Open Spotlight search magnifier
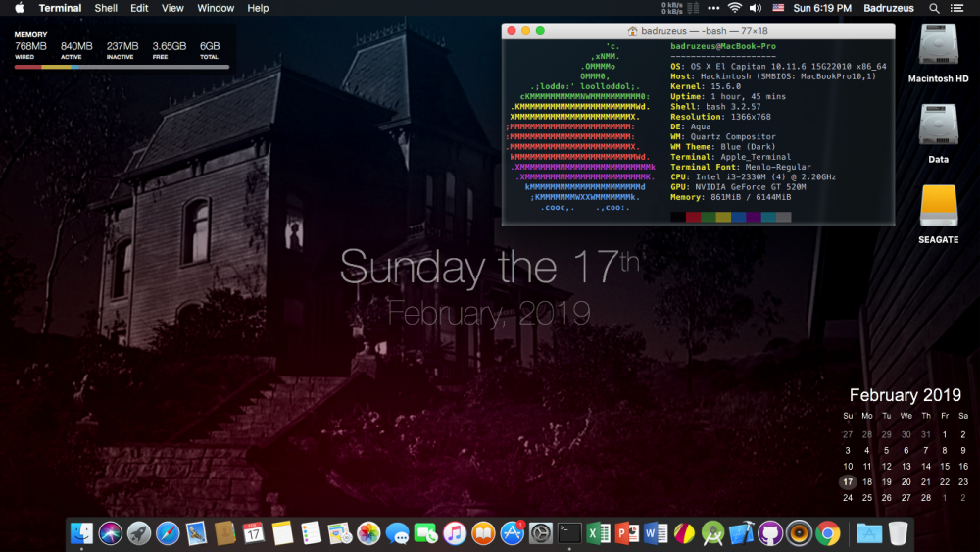Viewport: 980px width, 552px height. click(934, 8)
